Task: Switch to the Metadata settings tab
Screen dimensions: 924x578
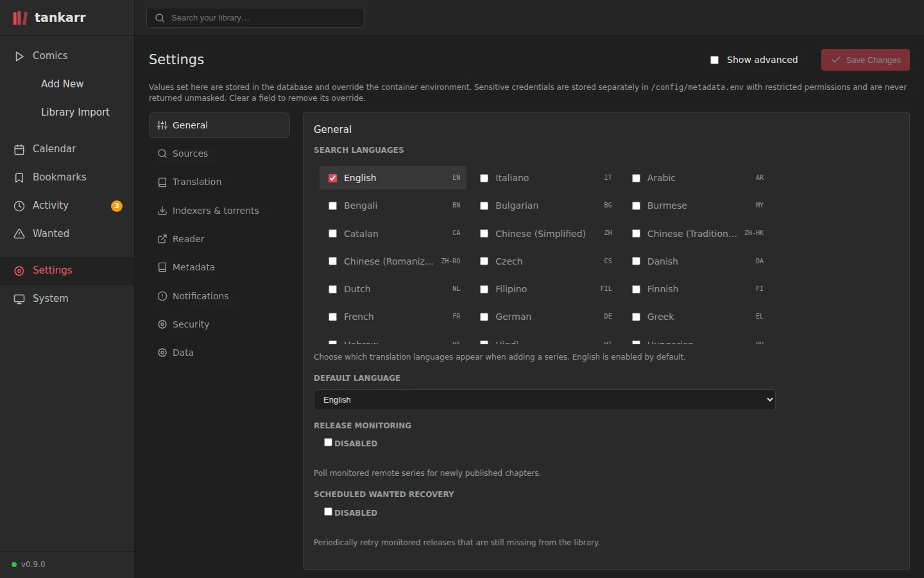Action: (219, 268)
